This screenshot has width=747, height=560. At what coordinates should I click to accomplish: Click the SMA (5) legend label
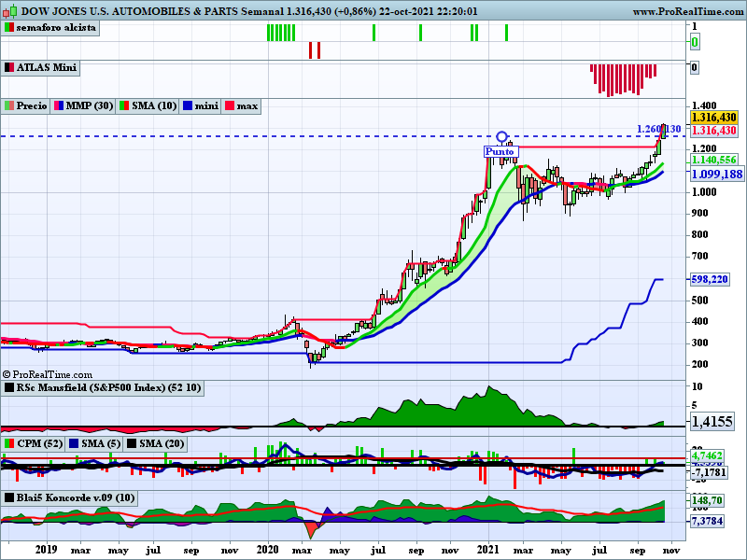pos(95,444)
